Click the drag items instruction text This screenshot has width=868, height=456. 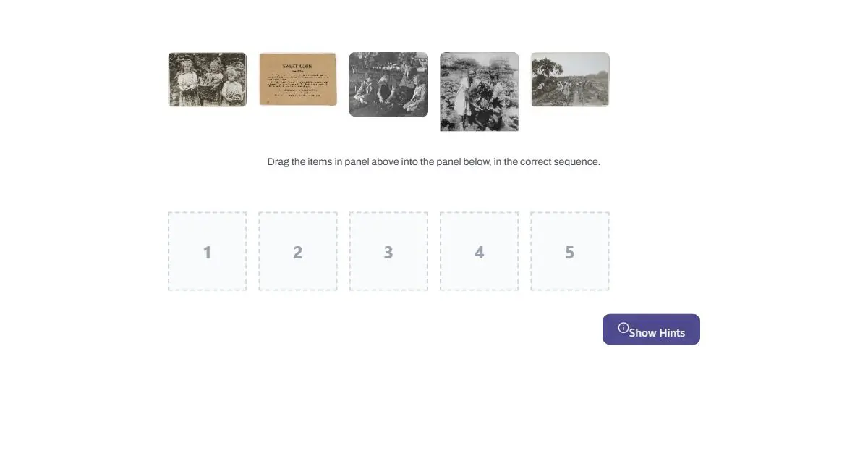pos(433,161)
